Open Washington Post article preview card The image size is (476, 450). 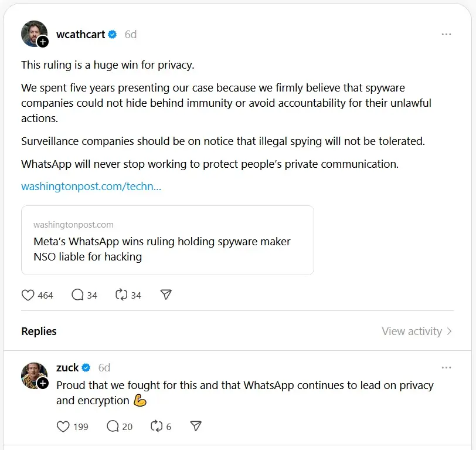tap(167, 240)
